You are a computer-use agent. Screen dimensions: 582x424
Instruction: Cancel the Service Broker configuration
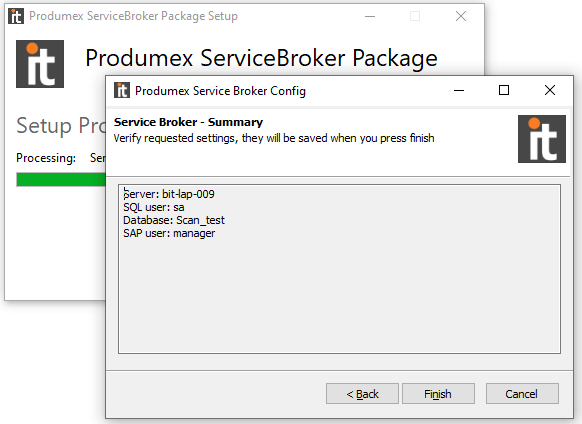[522, 394]
